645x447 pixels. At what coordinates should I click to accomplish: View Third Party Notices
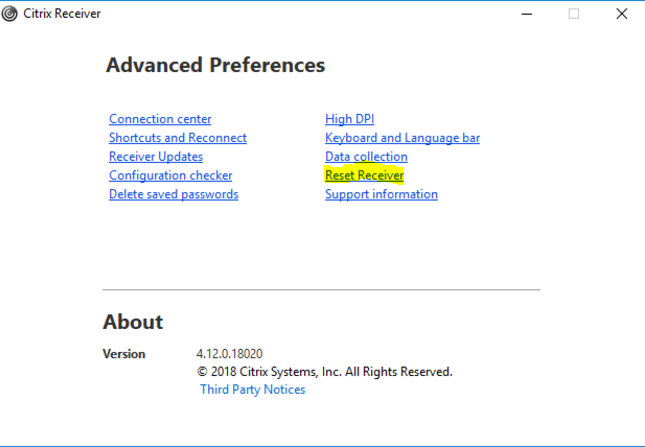(x=253, y=390)
